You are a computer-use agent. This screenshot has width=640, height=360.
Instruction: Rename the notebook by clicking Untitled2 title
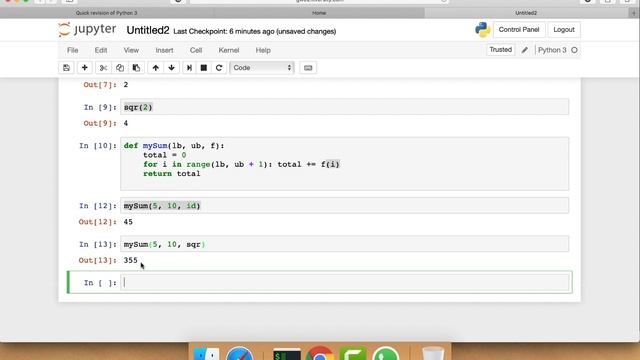[x=148, y=31]
